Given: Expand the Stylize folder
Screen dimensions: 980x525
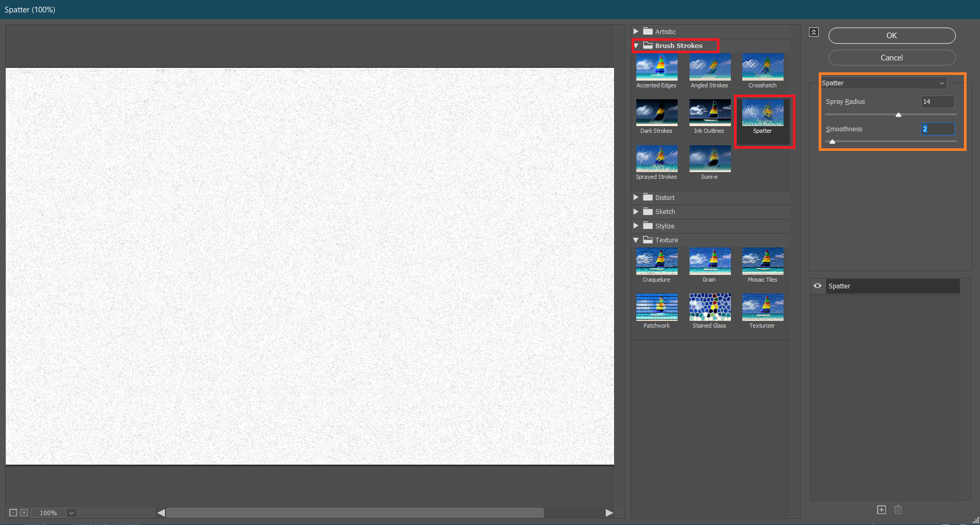Looking at the screenshot, I should (x=636, y=226).
